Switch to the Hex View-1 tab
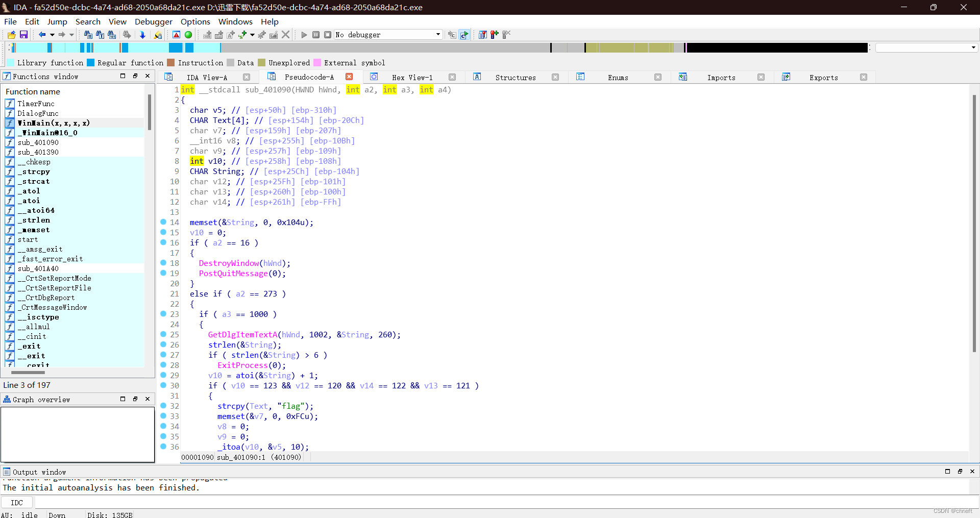The image size is (980, 518). (x=412, y=78)
